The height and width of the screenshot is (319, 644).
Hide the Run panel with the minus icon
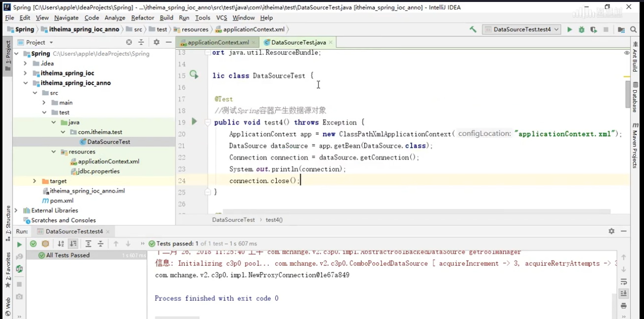(624, 231)
